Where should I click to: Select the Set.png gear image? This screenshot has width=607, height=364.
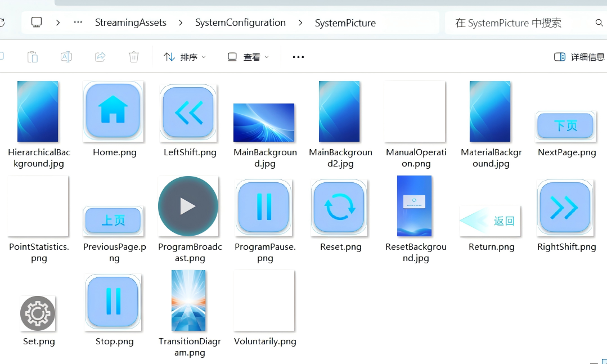point(38,313)
